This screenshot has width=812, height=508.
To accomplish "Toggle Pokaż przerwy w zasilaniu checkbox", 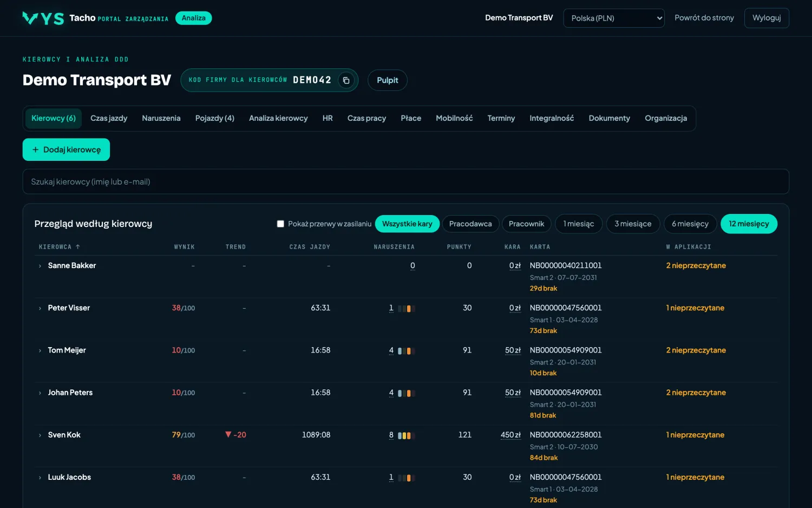I will tap(280, 224).
